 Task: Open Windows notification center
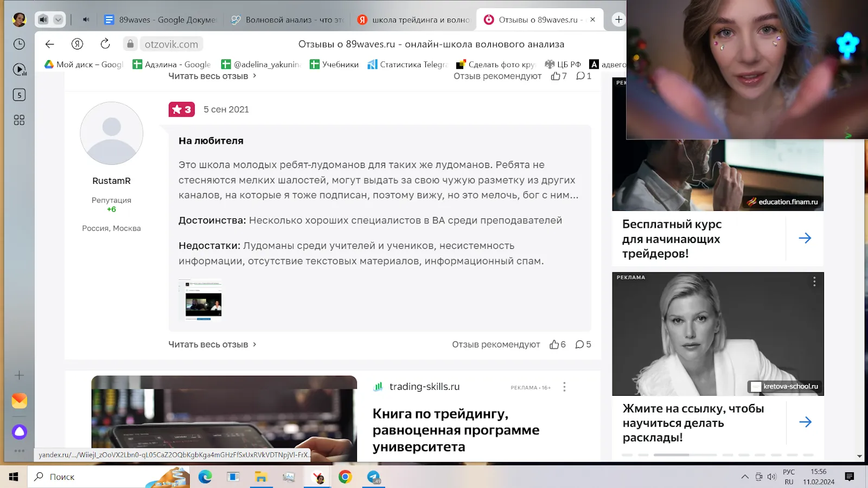[850, 477]
